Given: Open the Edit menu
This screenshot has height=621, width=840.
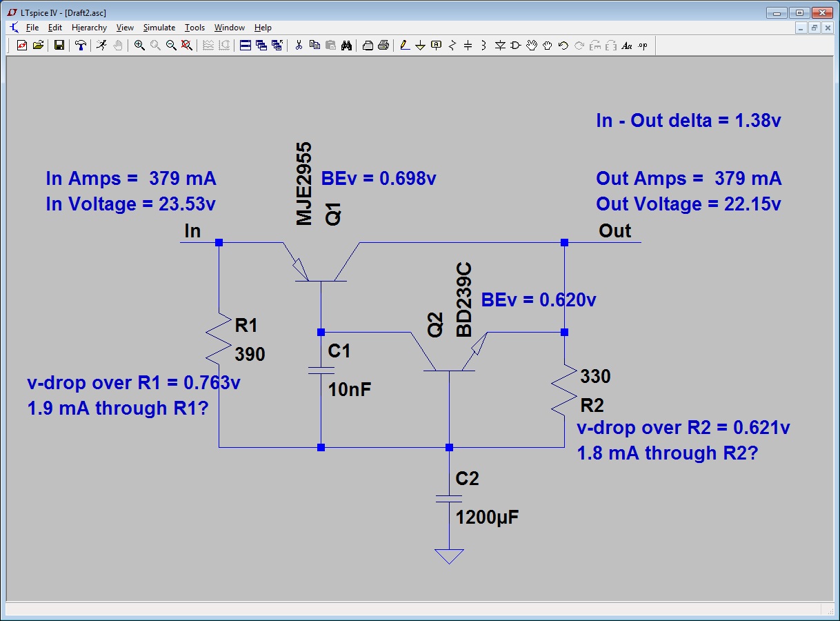Looking at the screenshot, I should [55, 28].
